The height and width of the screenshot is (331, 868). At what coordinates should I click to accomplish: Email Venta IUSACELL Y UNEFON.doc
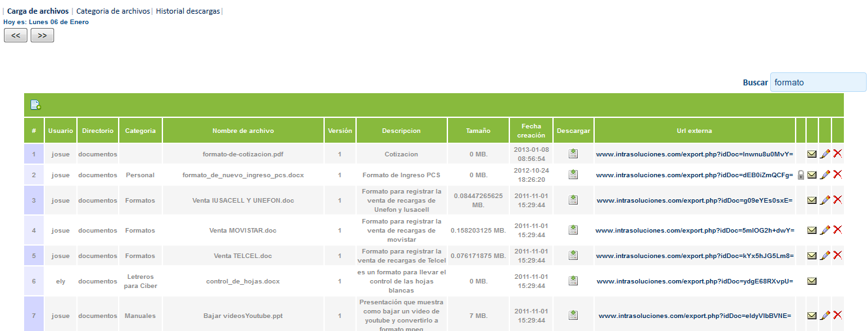[812, 200]
